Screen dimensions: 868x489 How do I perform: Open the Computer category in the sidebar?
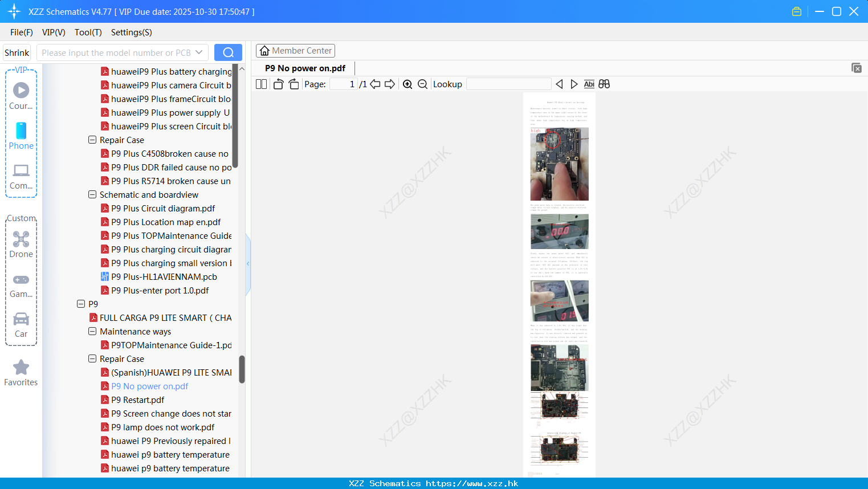(21, 176)
